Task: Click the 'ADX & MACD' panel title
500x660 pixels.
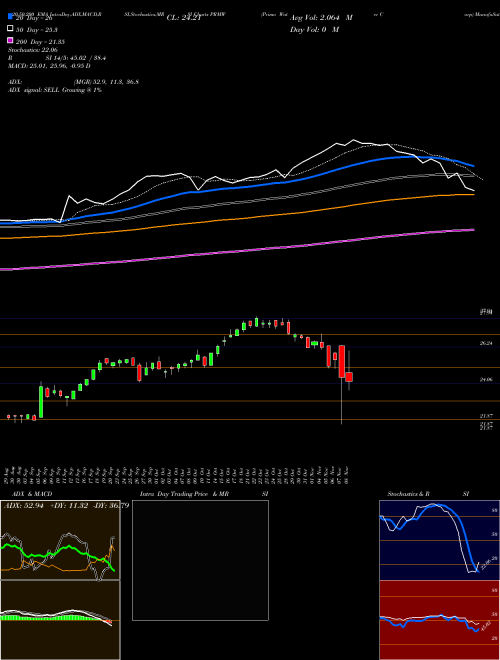Action: coord(32,494)
